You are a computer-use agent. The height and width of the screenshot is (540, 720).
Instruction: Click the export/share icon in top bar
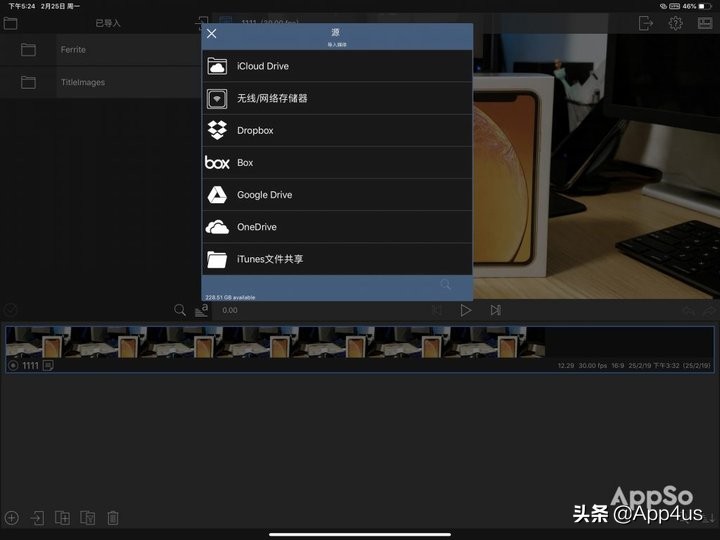[646, 23]
